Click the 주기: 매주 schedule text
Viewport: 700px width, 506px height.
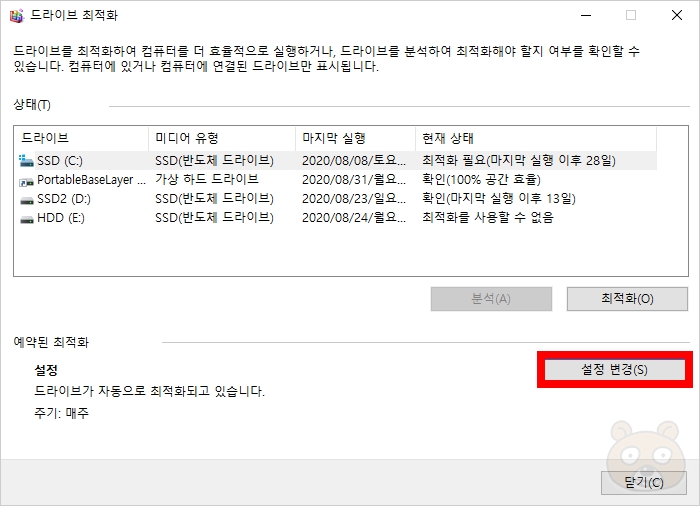(x=61, y=413)
